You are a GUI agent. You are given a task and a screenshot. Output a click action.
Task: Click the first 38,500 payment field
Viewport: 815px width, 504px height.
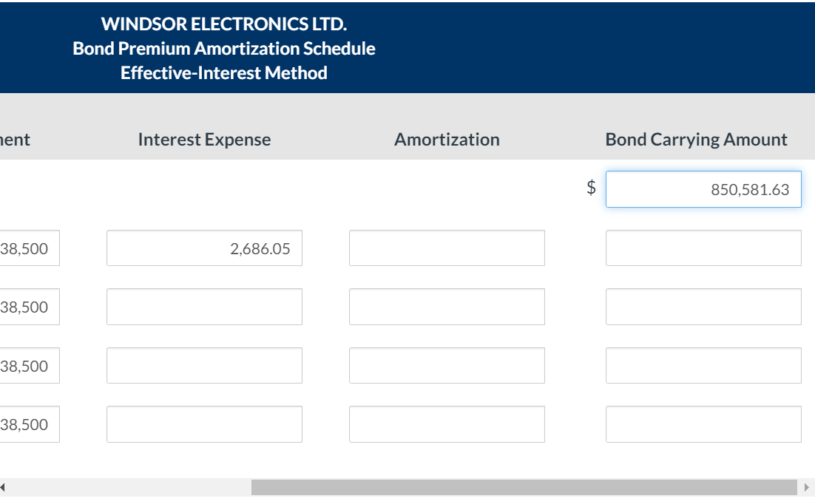click(x=30, y=248)
